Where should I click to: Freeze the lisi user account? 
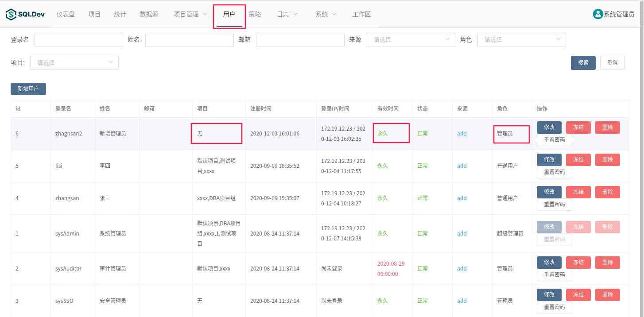coord(578,160)
